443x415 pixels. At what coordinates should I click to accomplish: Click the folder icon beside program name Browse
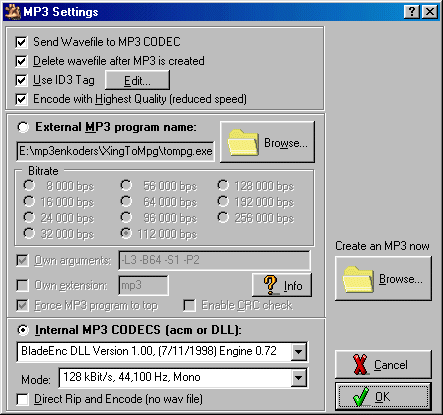tap(243, 143)
